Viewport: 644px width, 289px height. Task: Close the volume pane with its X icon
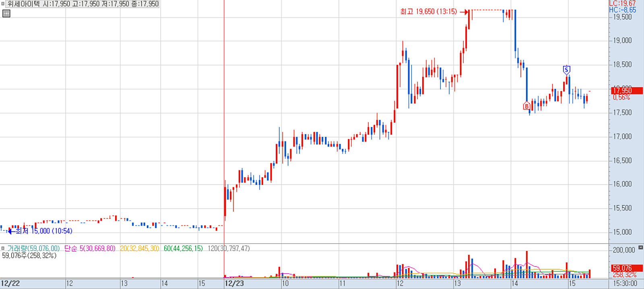point(641,248)
